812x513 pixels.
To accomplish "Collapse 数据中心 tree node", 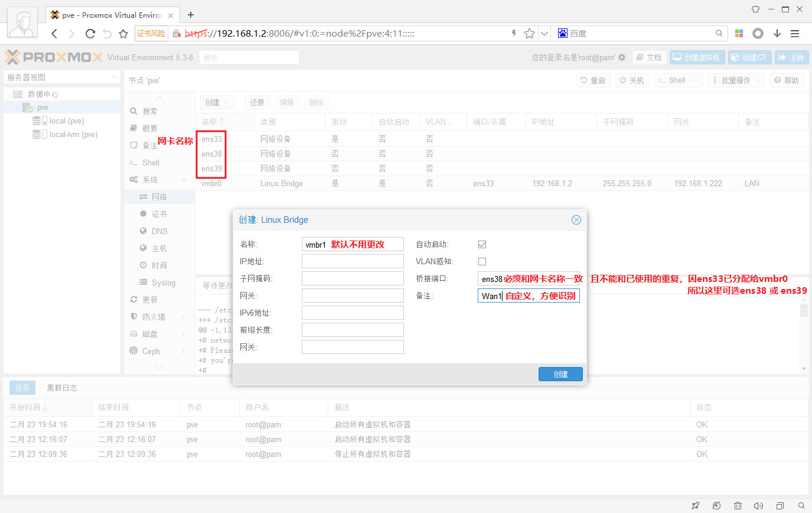I will [x=8, y=94].
